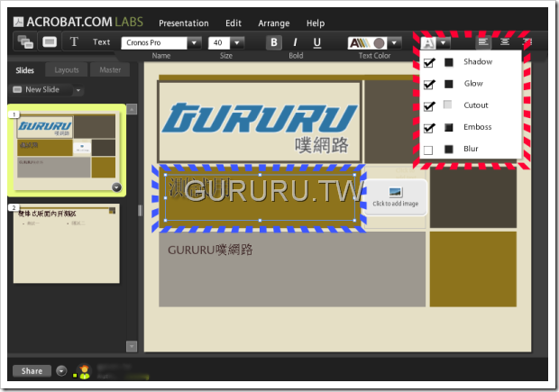Click the user avatar icon
The image size is (559, 392).
[x=84, y=371]
